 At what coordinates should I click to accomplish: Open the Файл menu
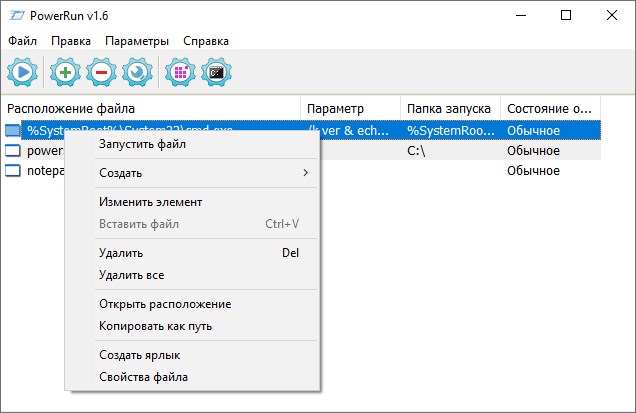point(23,41)
